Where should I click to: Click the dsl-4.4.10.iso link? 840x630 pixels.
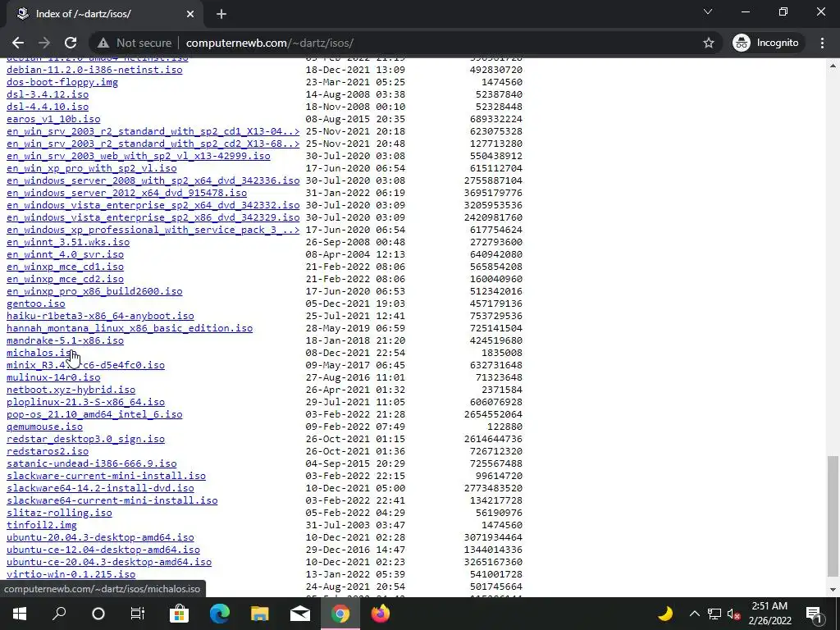pyautogui.click(x=48, y=107)
